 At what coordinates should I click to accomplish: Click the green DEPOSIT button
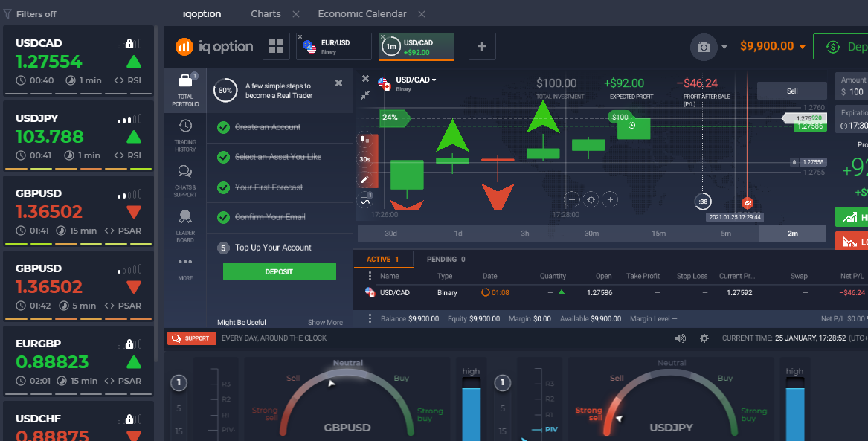pyautogui.click(x=279, y=271)
